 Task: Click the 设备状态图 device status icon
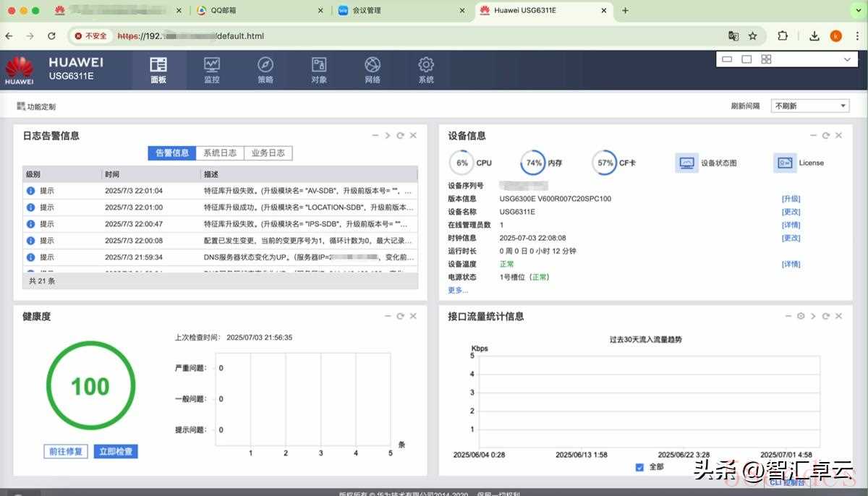[687, 163]
